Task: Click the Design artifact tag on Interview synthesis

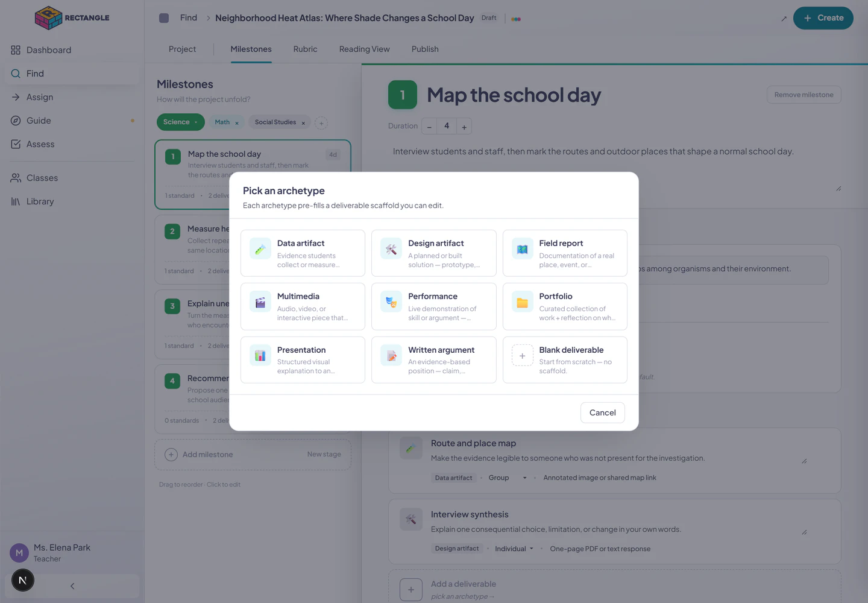Action: click(457, 549)
